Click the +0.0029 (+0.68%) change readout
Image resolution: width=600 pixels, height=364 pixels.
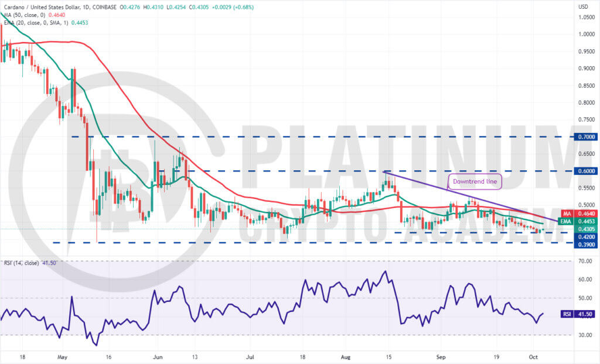coord(233,7)
